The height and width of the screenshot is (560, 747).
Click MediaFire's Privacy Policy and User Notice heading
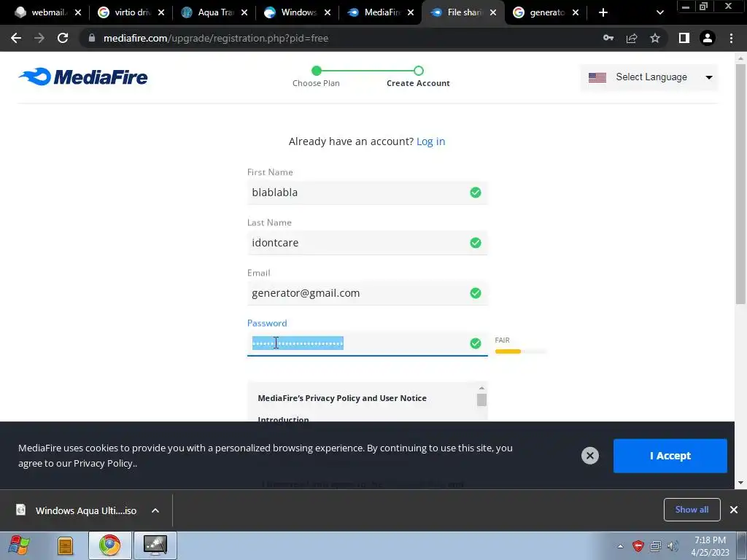(x=342, y=398)
